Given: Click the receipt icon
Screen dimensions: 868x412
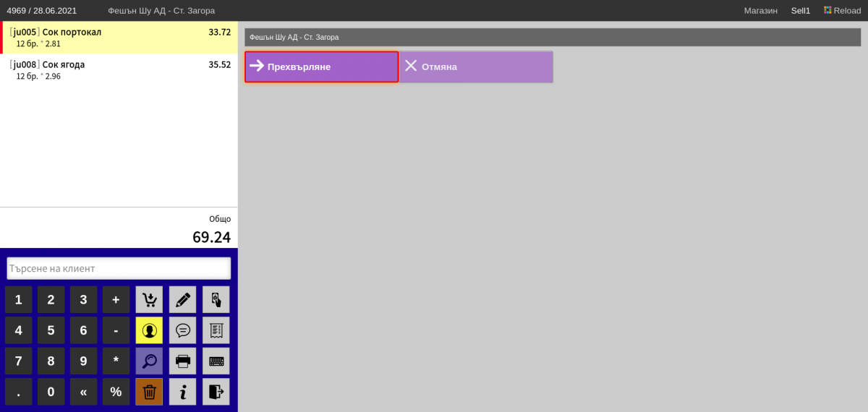Looking at the screenshot, I should (216, 330).
